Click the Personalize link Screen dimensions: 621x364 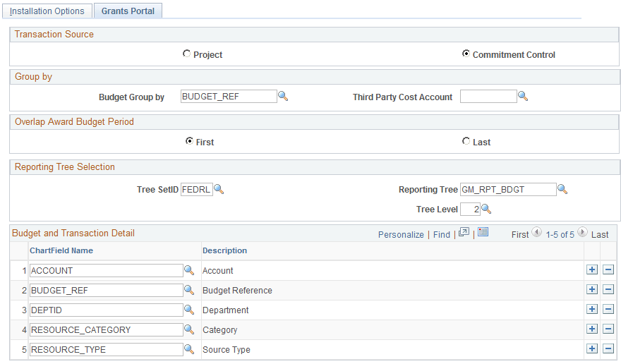pyautogui.click(x=401, y=235)
